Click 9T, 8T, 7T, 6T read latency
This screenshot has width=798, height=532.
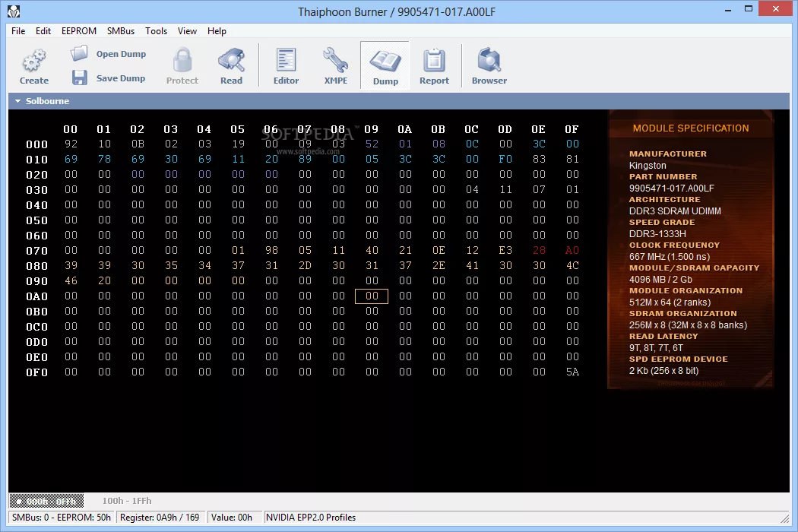656,348
